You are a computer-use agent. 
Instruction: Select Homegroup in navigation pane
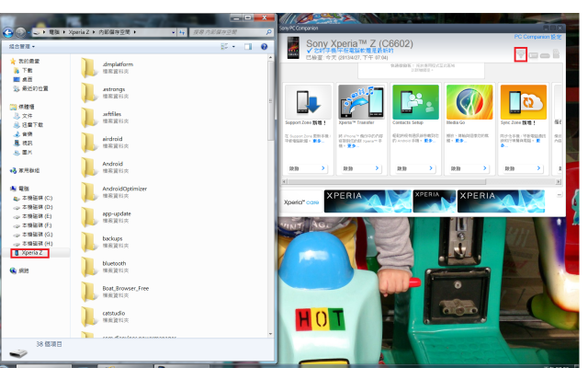click(25, 171)
